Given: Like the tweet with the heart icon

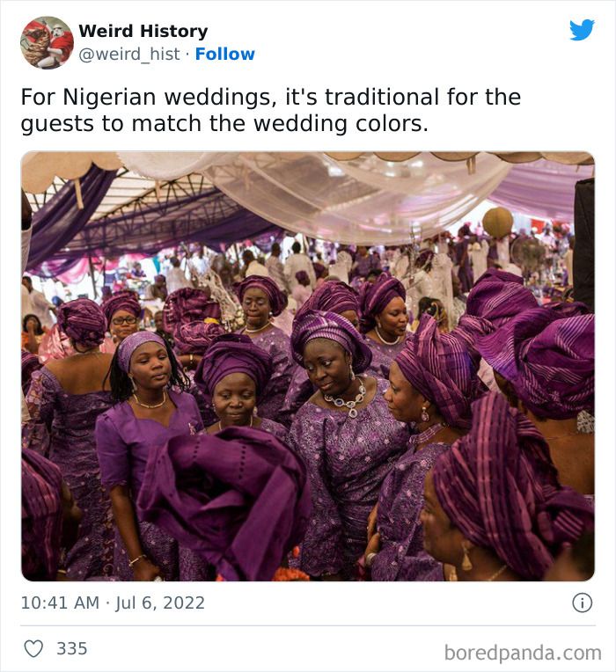Looking at the screenshot, I should tap(33, 649).
